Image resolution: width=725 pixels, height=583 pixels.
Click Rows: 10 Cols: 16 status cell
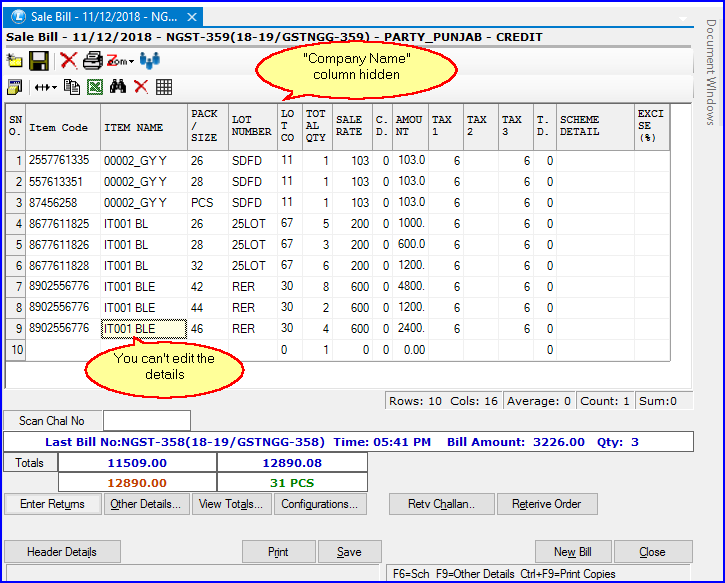click(x=443, y=401)
